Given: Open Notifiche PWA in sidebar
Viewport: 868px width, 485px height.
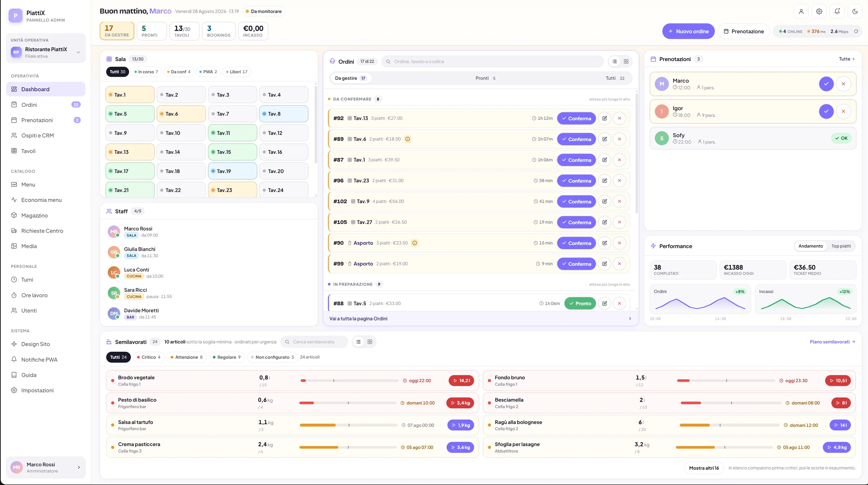Looking at the screenshot, I should point(46,359).
